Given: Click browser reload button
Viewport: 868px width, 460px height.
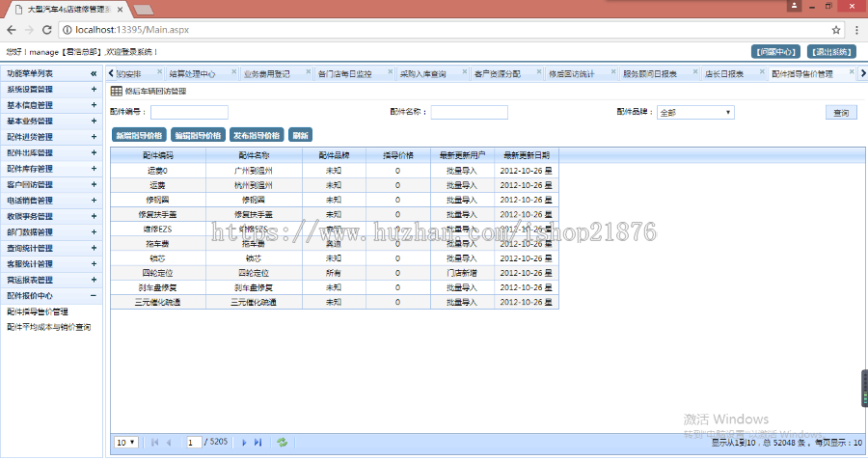Looking at the screenshot, I should pos(47,30).
